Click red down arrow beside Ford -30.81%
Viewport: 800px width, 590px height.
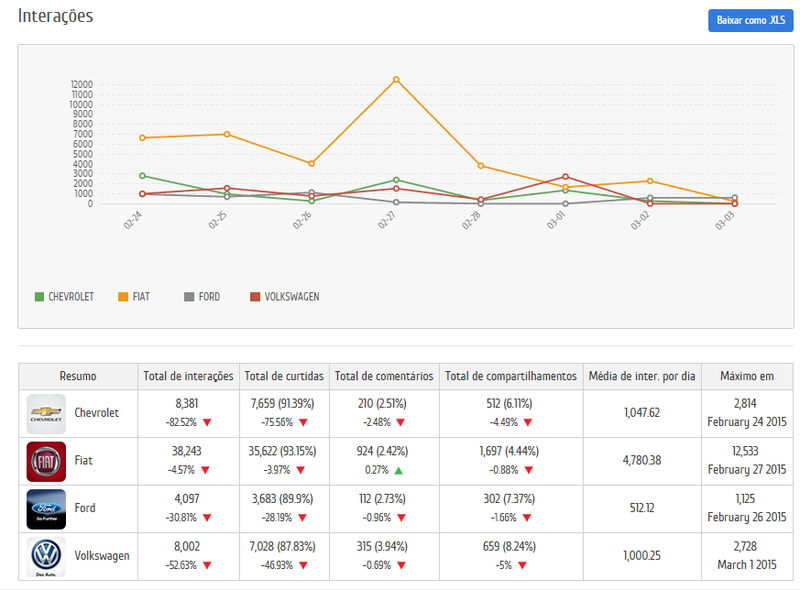207,518
